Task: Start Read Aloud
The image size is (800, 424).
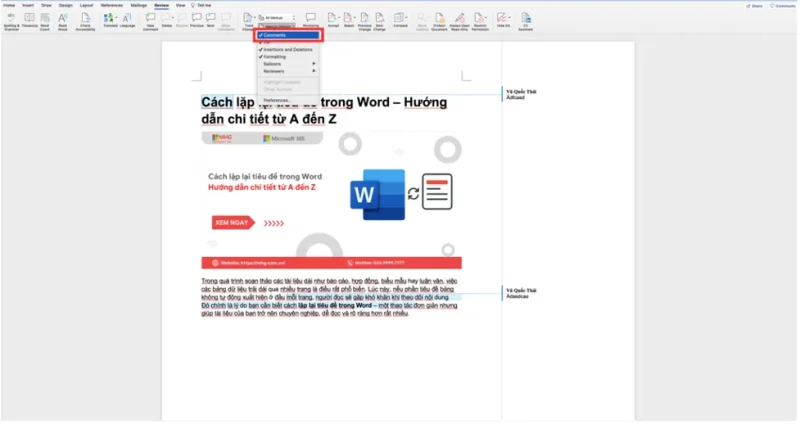Action: (63, 22)
